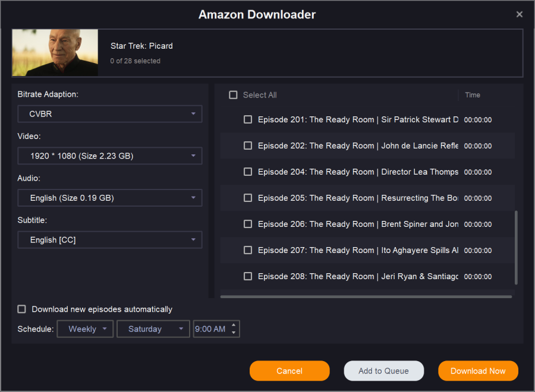
Task: Select Episode 205 title text
Action: (x=358, y=198)
